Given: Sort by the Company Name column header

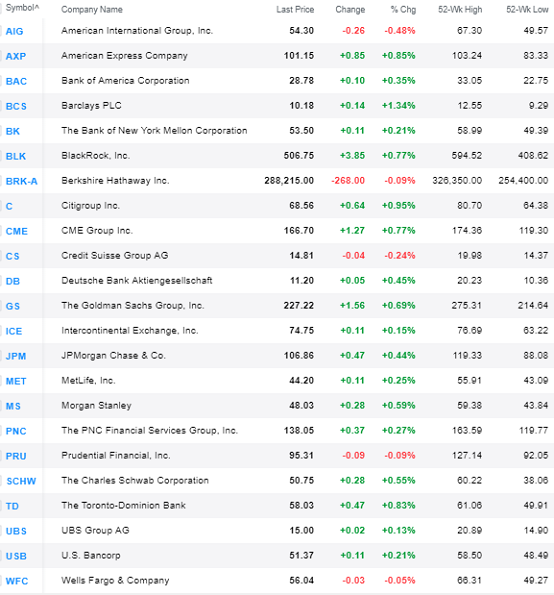Looking at the screenshot, I should pos(92,9).
